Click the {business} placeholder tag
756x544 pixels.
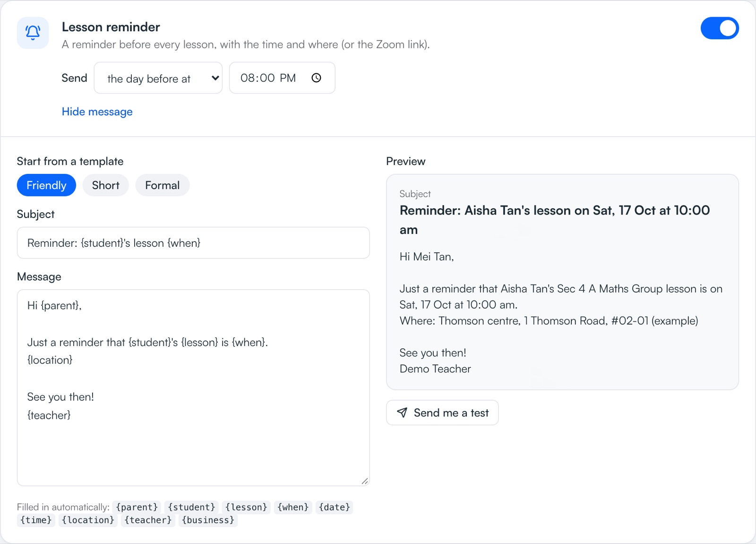[208, 520]
